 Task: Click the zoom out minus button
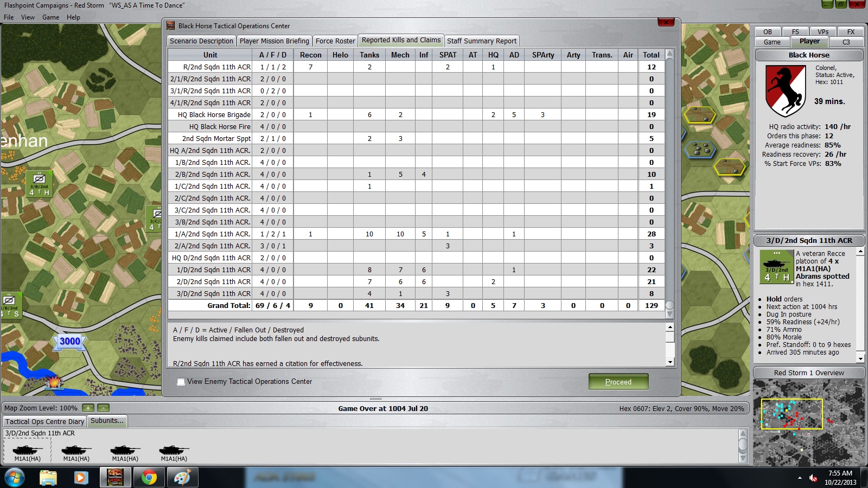point(103,408)
